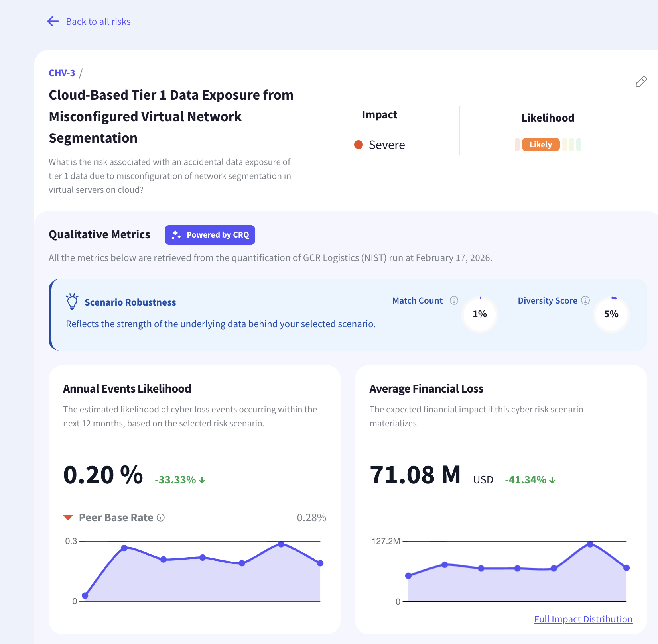This screenshot has width=658, height=644.
Task: Click the first point on likelihood chart
Action: point(85,596)
